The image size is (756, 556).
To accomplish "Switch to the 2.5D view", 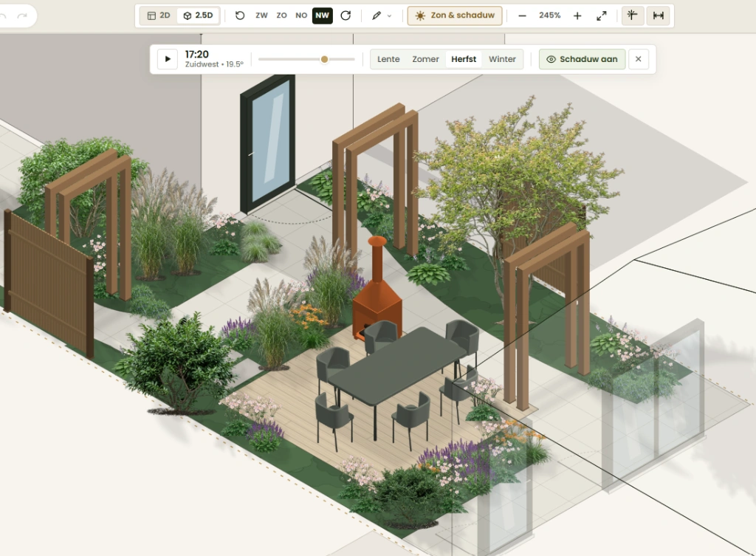I will tap(198, 16).
